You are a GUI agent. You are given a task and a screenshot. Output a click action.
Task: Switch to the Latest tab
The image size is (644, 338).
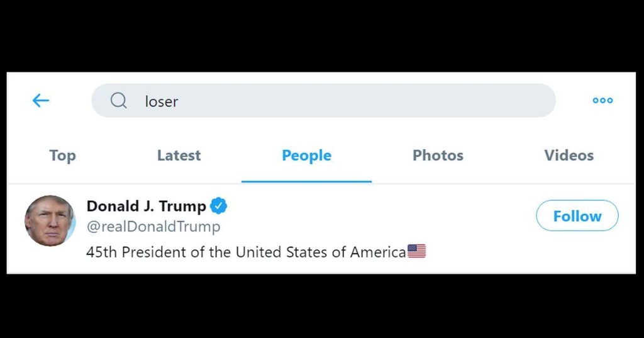[179, 155]
